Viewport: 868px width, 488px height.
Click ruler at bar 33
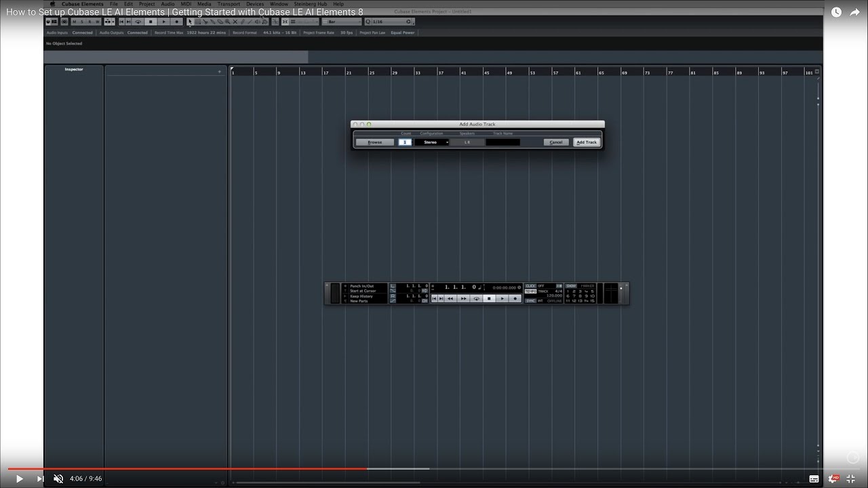(x=417, y=72)
